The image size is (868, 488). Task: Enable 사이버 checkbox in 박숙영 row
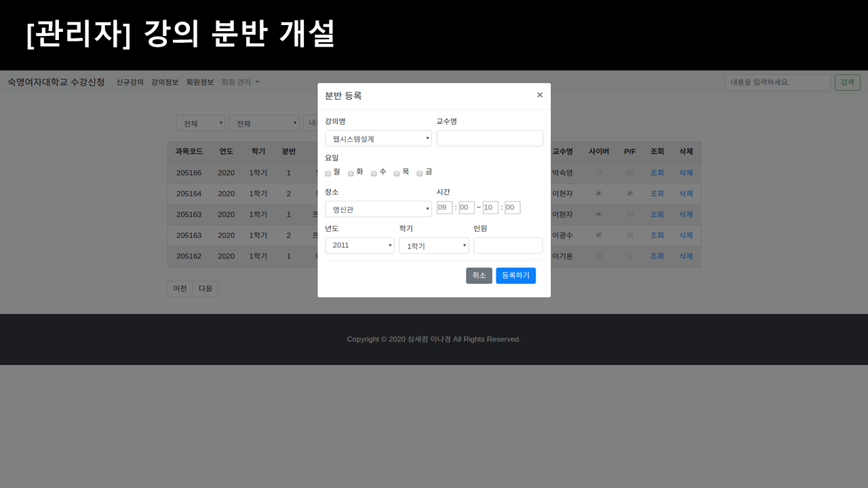click(598, 173)
